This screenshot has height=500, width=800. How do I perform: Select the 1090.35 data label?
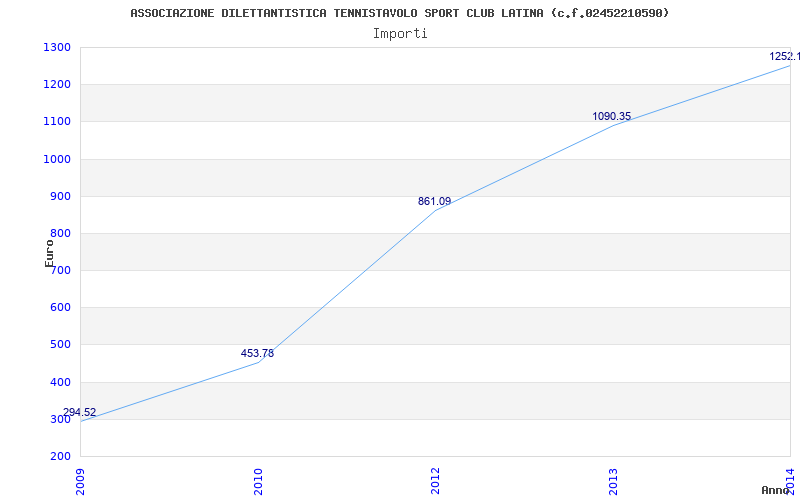coord(612,116)
